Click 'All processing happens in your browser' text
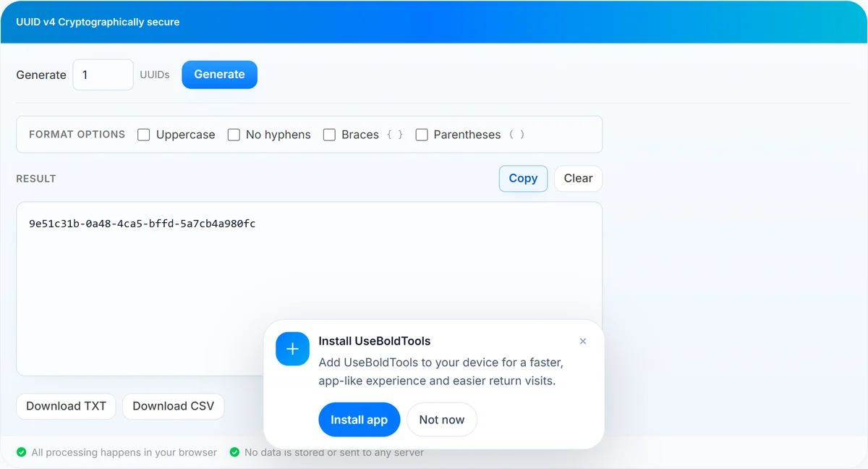Viewport: 868px width, 469px height. (124, 452)
